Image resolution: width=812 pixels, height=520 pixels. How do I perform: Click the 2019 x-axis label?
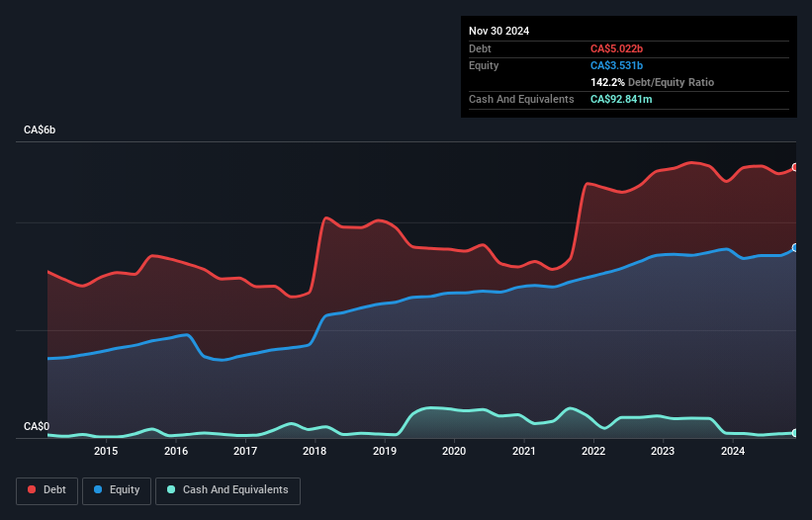(385, 451)
